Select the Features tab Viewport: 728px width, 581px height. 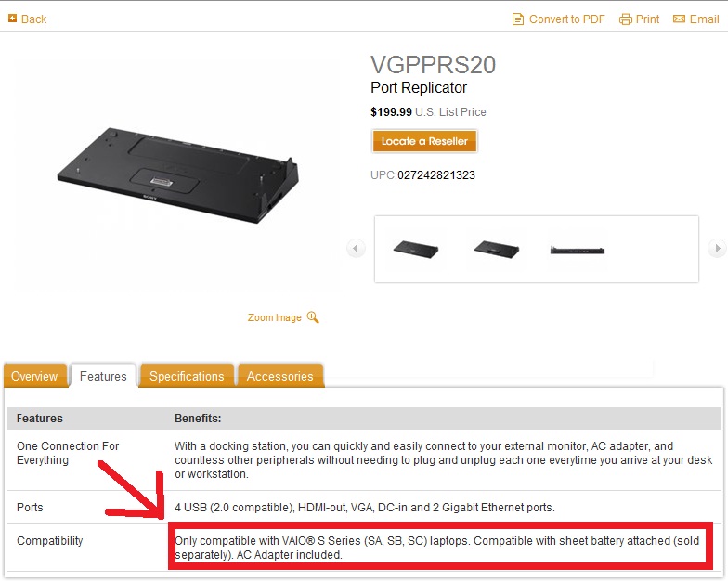[x=103, y=375]
